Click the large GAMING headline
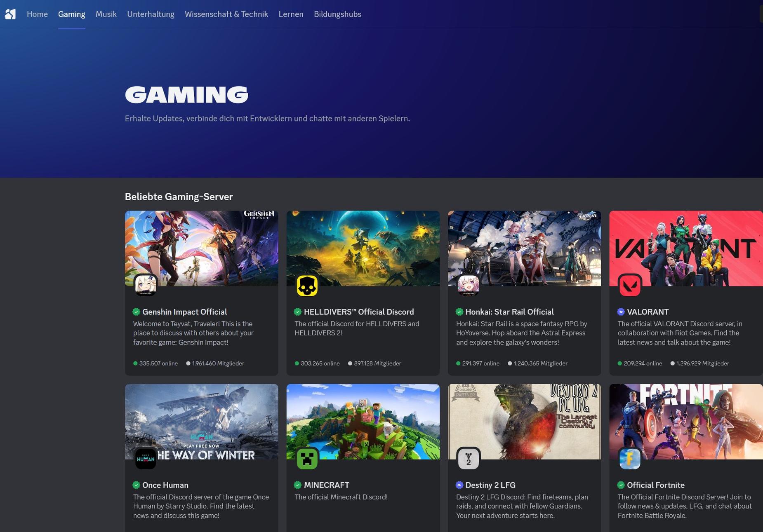The height and width of the screenshot is (532, 763). [186, 94]
